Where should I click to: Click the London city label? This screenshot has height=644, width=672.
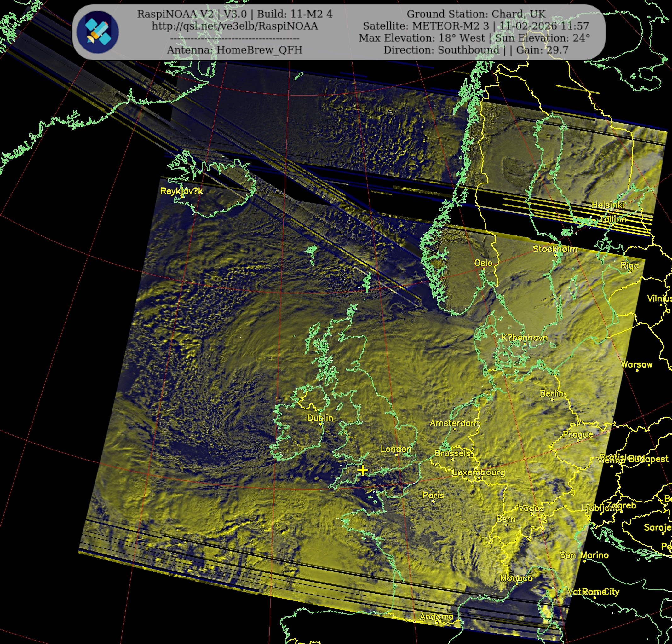[396, 449]
